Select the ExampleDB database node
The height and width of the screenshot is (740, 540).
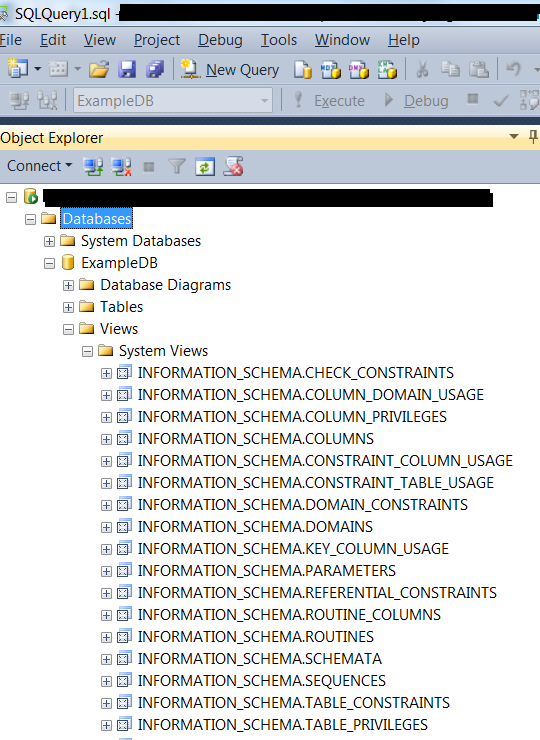pyautogui.click(x=119, y=263)
